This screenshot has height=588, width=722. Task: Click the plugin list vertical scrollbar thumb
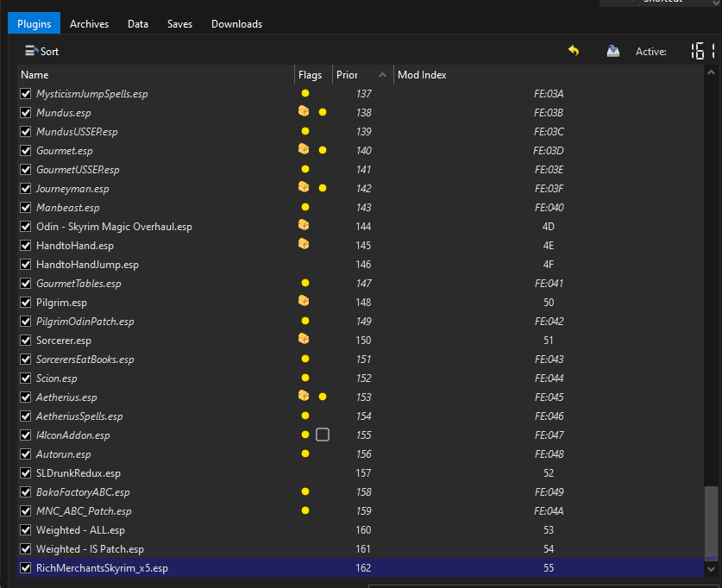click(x=711, y=523)
